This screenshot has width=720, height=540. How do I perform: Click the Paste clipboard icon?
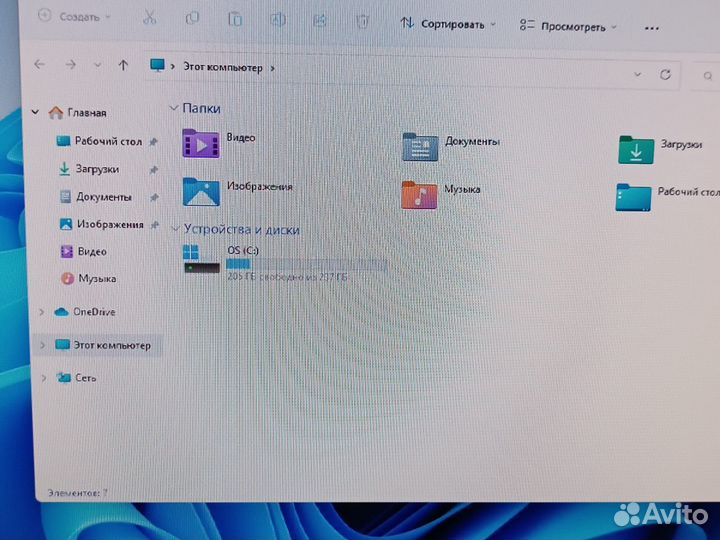[x=235, y=20]
